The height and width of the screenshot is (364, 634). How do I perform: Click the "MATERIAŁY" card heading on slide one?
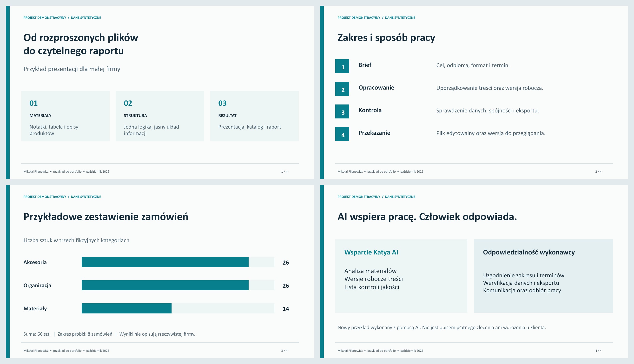(40, 116)
